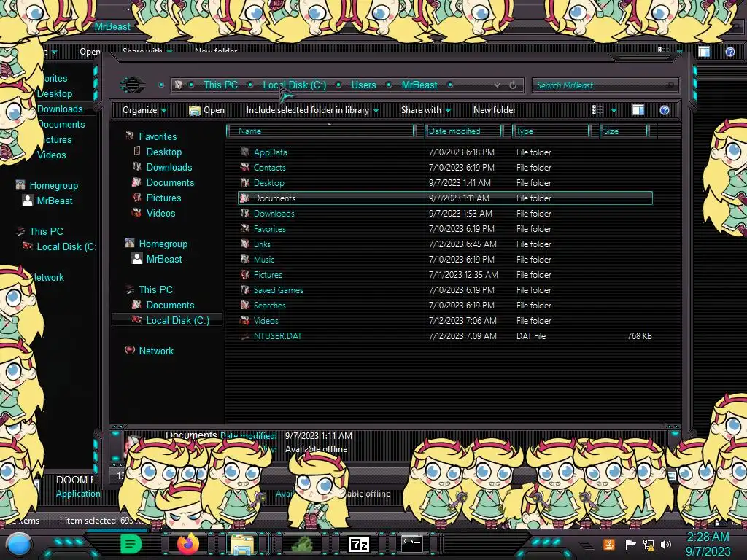Open Command Prompt from the taskbar
The height and width of the screenshot is (560, 747).
412,543
